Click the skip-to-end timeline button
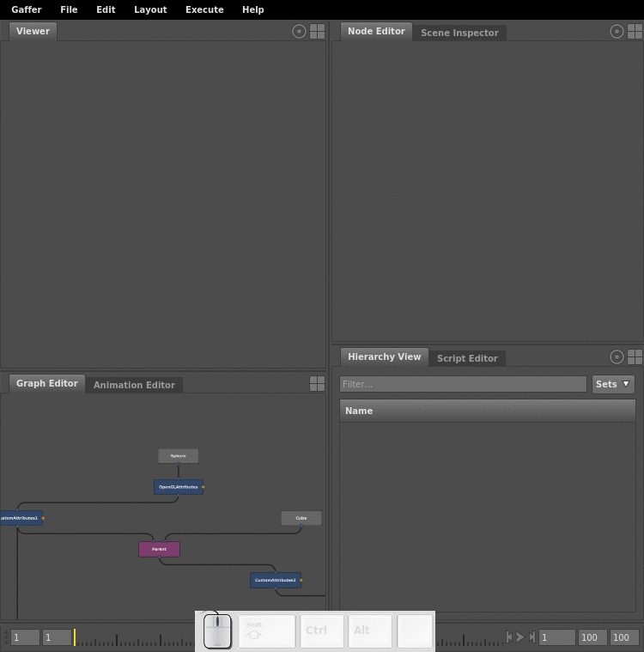644x652 pixels. 532,637
